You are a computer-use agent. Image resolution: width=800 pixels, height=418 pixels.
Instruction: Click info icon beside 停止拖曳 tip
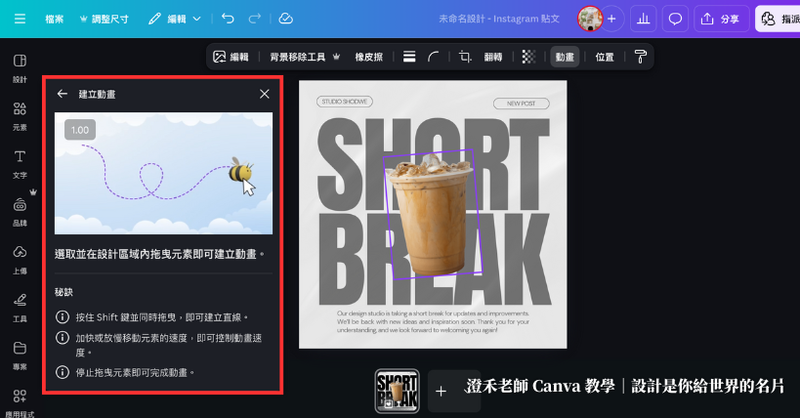pos(62,372)
